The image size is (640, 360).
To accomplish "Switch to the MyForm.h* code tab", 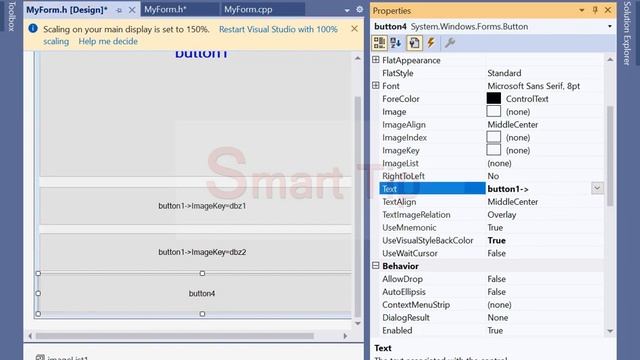I will (166, 9).
